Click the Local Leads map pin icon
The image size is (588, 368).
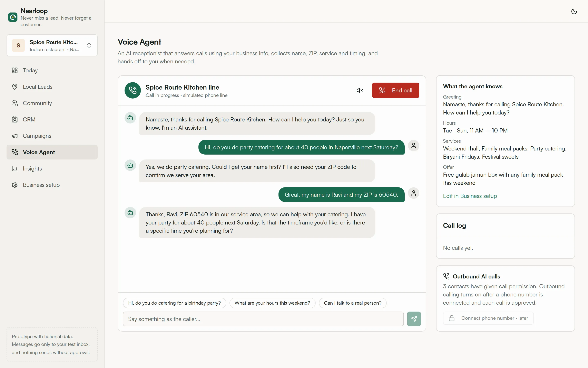14,87
